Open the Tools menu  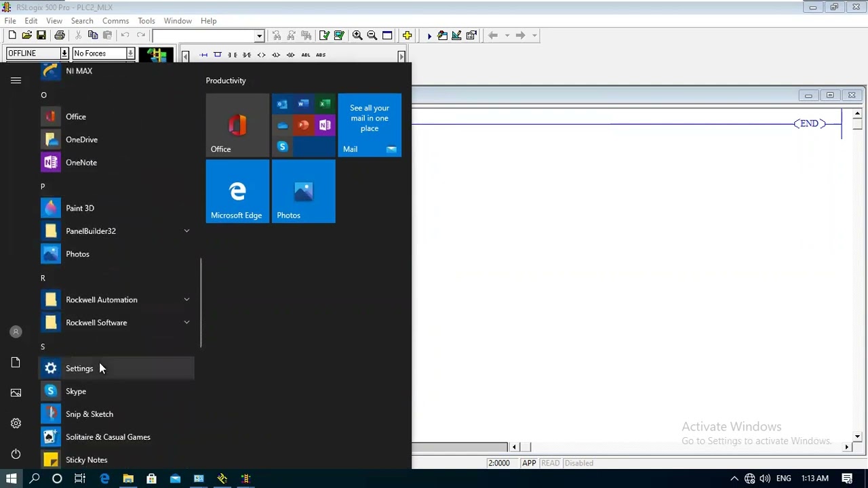146,21
